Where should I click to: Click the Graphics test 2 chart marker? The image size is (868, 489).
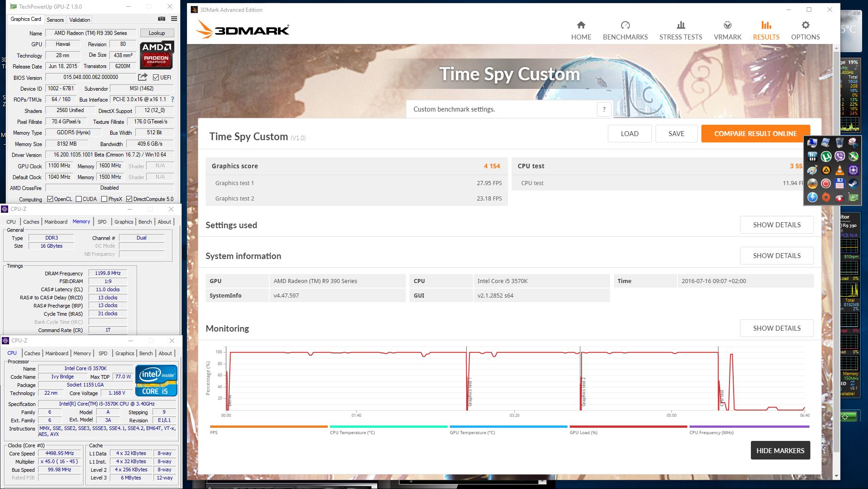(x=583, y=391)
